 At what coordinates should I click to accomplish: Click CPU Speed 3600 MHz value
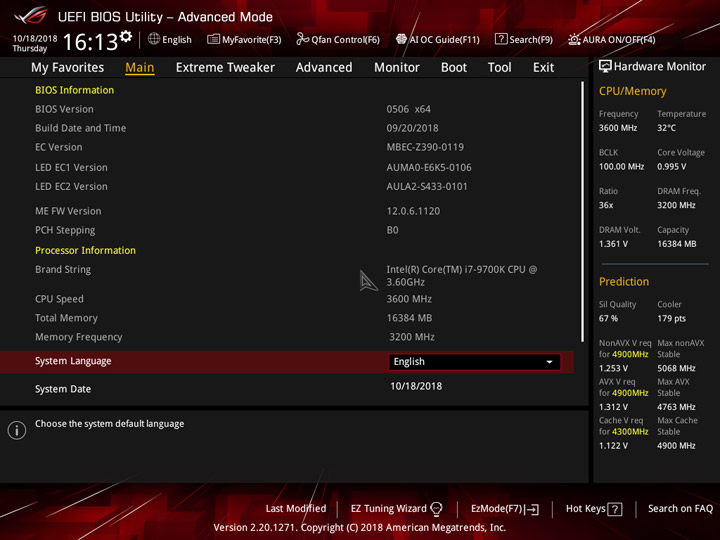409,299
